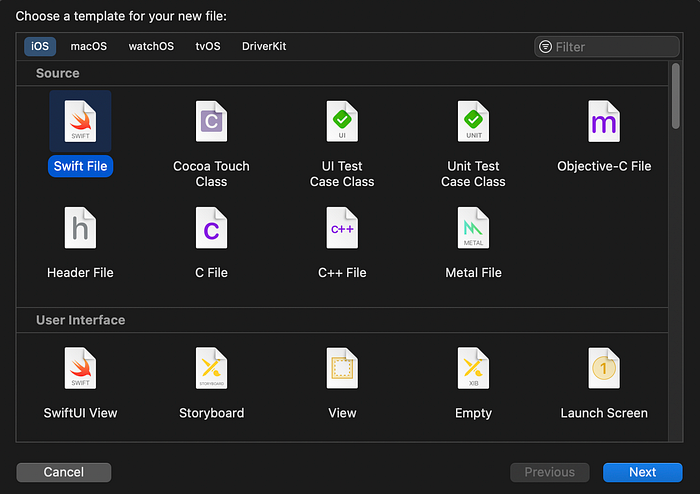Choose the Empty XIB template icon
Viewport: 700px width, 494px height.
(473, 368)
